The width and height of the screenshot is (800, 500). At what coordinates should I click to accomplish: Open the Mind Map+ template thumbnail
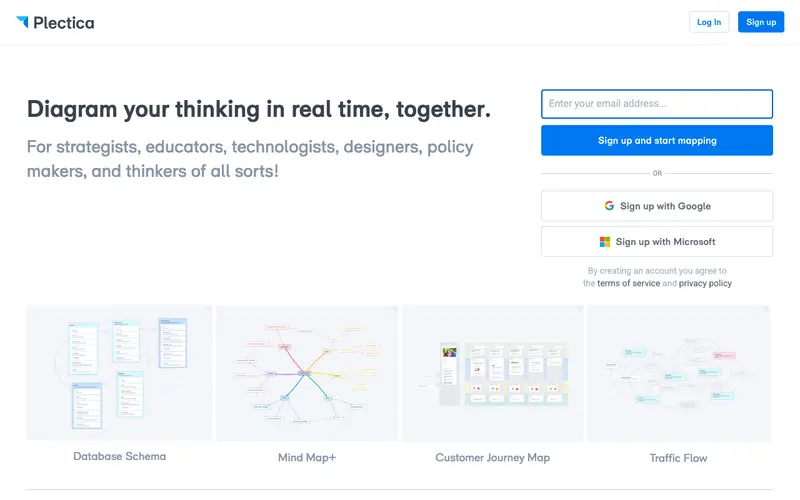point(307,373)
